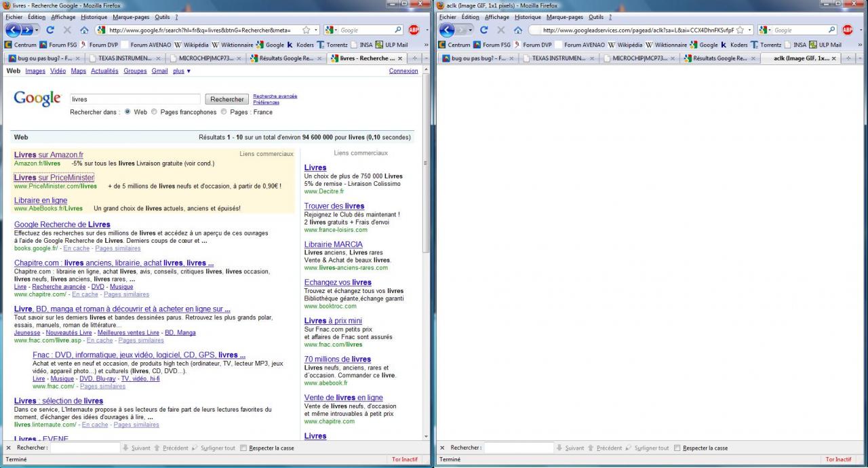Go forward in the left Firefox window
Screen dimensions: 868x468
(x=26, y=30)
